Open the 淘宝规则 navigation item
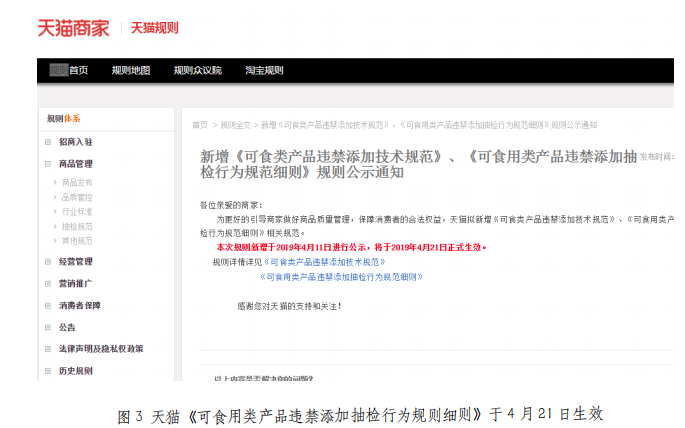Image resolution: width=685 pixels, height=428 pixels. coord(264,70)
